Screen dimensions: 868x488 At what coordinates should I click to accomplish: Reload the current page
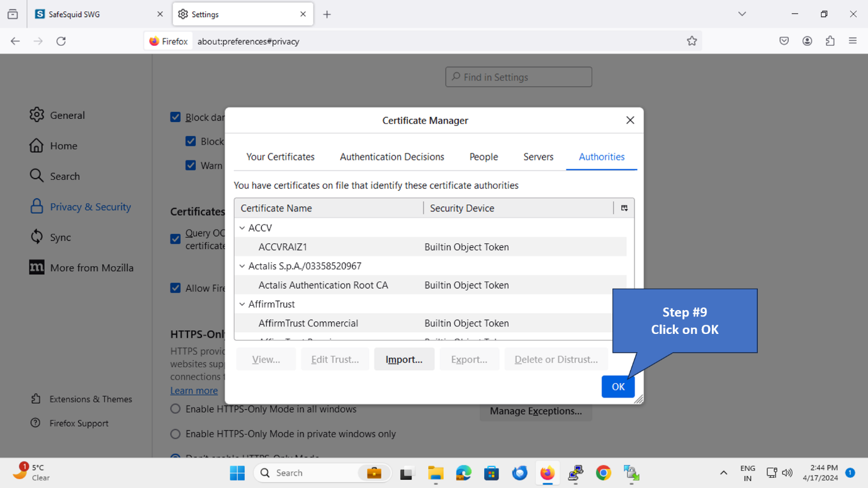(x=61, y=41)
